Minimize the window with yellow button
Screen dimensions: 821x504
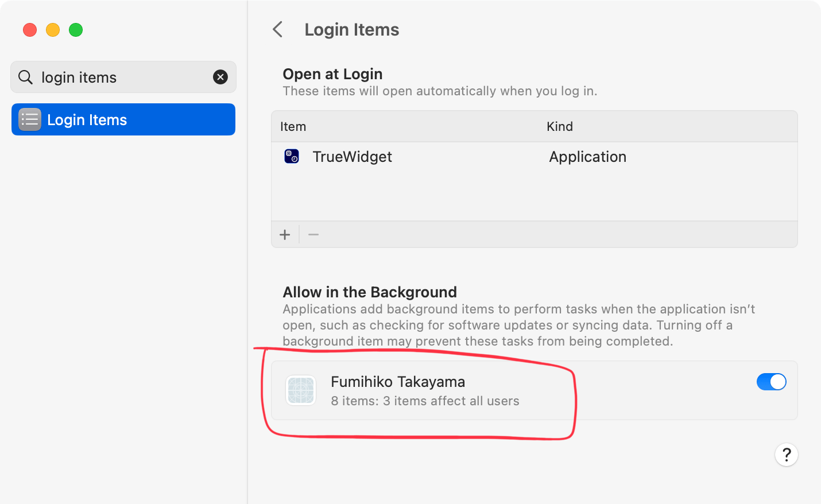tap(53, 30)
